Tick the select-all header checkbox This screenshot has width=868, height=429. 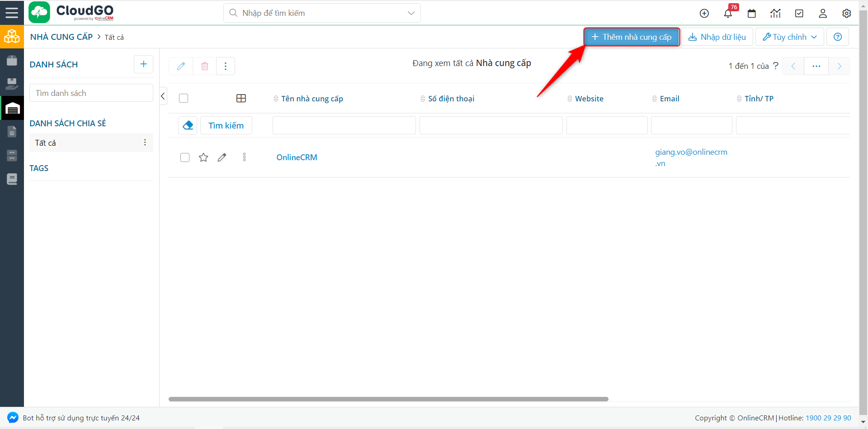[184, 98]
